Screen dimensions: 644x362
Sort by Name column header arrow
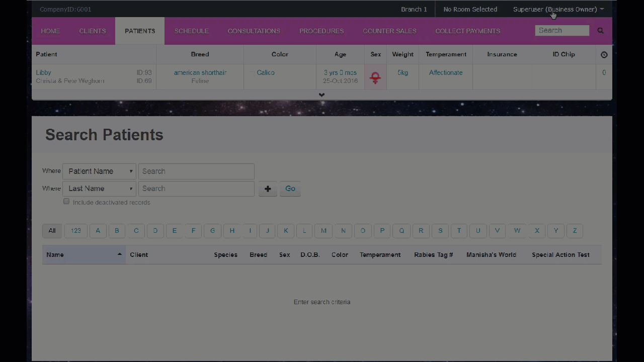[x=119, y=254]
